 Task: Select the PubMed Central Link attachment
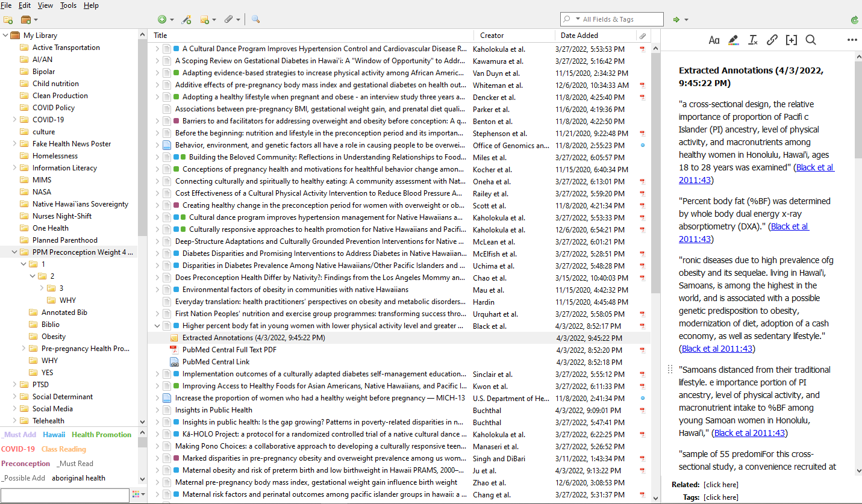coord(216,362)
